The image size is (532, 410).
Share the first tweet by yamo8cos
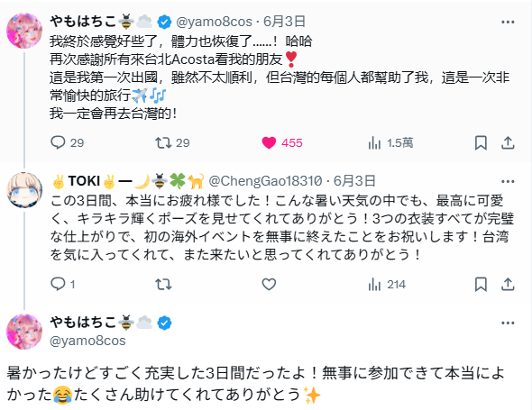[x=508, y=142]
